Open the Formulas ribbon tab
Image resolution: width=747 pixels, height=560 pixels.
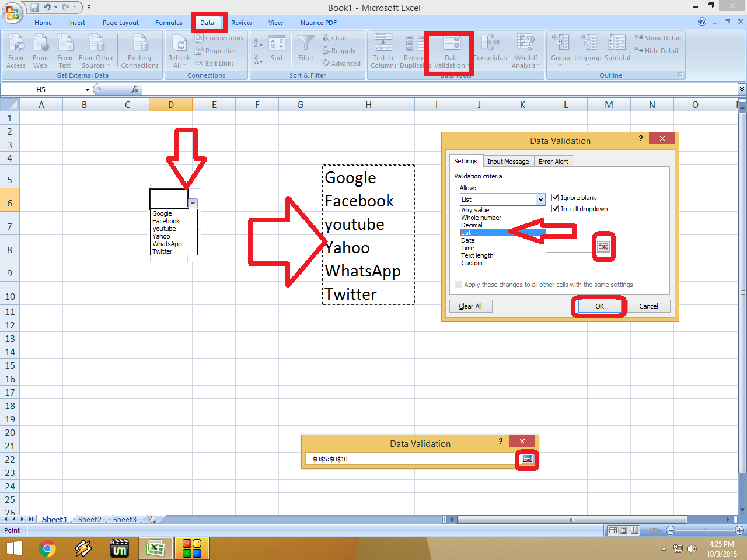[x=169, y=22]
